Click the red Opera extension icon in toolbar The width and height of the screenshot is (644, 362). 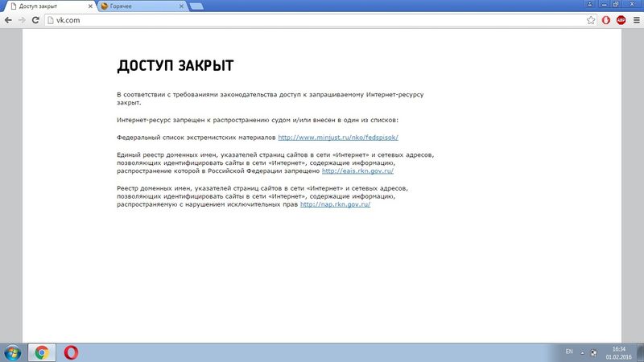click(x=606, y=19)
